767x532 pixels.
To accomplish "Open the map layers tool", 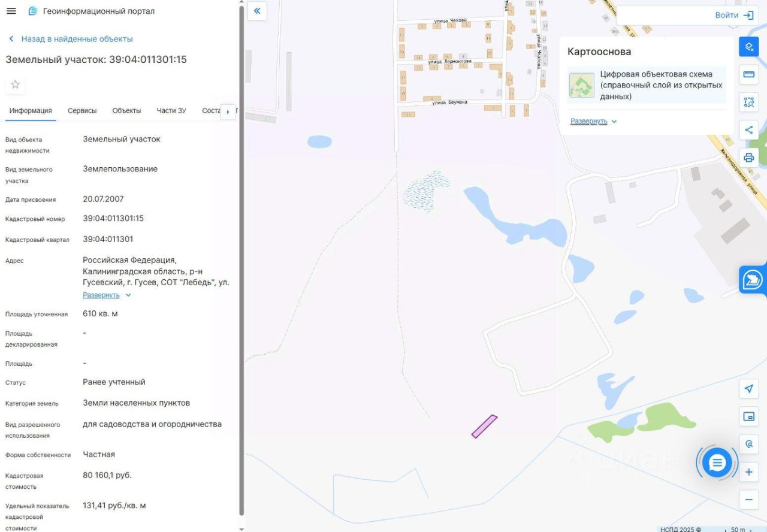I will (748, 47).
